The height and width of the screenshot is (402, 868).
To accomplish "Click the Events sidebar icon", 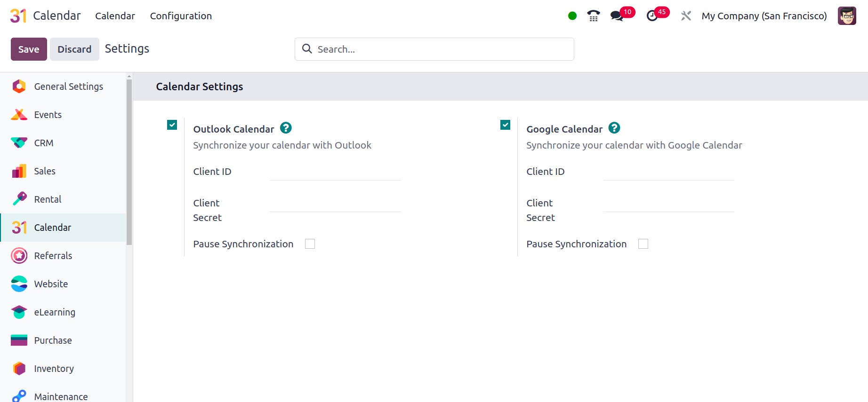I will [x=19, y=115].
